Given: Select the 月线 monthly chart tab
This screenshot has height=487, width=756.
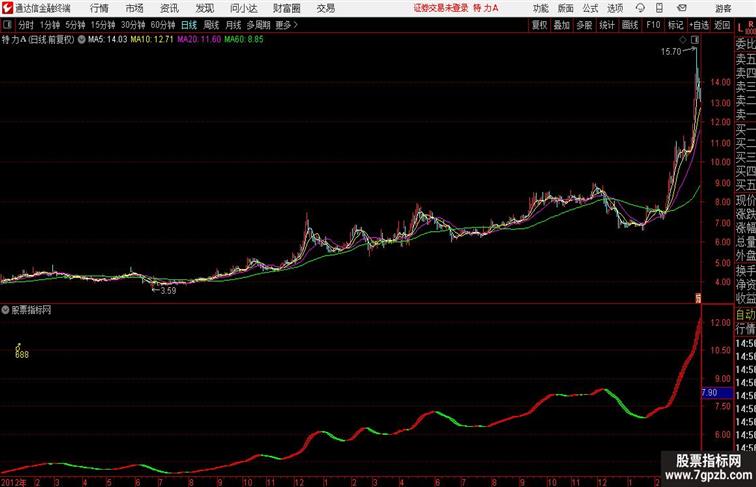Looking at the screenshot, I should coord(233,25).
